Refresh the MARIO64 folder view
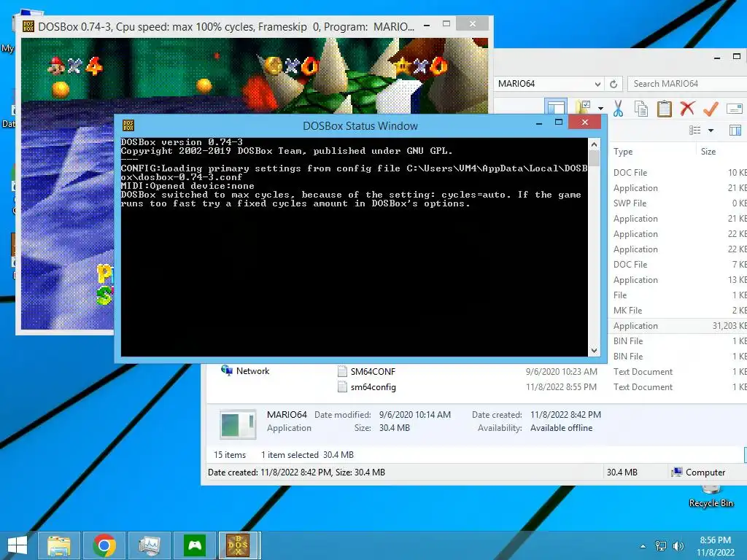The width and height of the screenshot is (747, 560). (614, 85)
